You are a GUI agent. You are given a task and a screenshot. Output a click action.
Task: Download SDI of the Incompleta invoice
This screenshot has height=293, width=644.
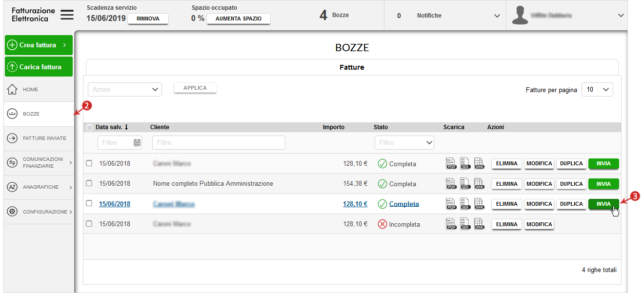(465, 224)
